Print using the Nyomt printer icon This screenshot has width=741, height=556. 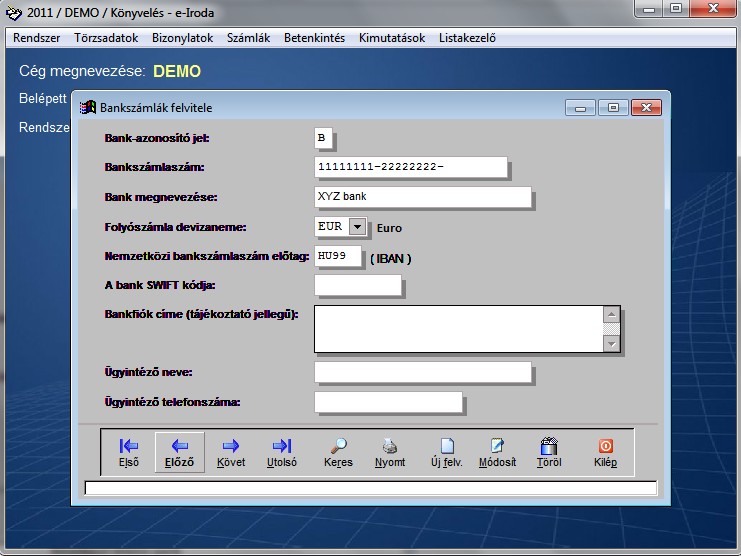point(390,452)
